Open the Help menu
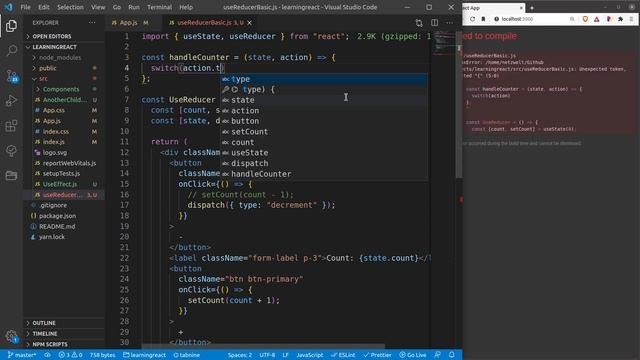 (x=186, y=7)
